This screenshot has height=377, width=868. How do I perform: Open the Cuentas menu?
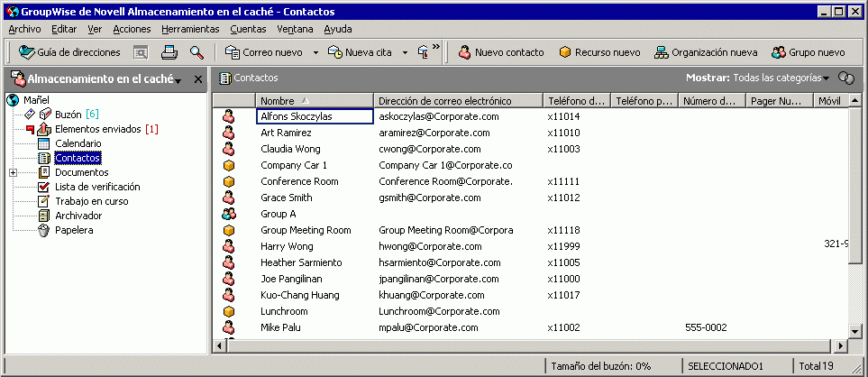pos(248,30)
